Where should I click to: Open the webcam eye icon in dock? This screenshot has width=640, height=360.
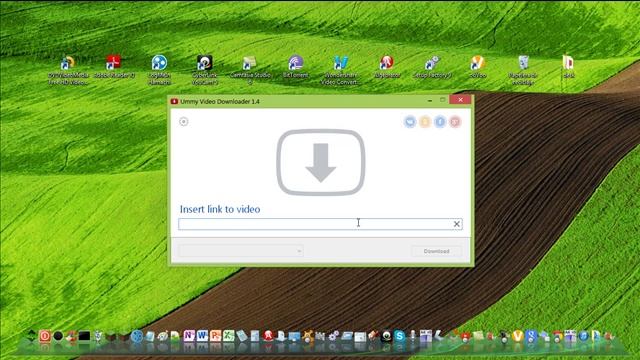(386, 336)
